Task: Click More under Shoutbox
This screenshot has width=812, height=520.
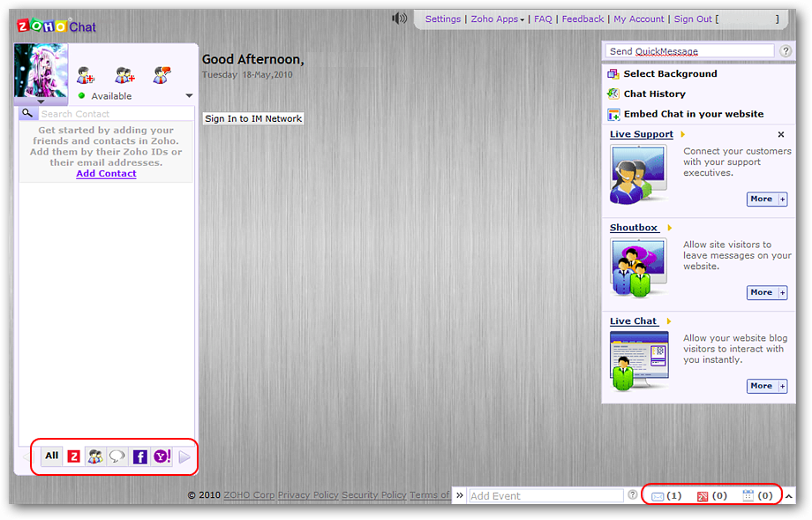Action: [x=767, y=292]
